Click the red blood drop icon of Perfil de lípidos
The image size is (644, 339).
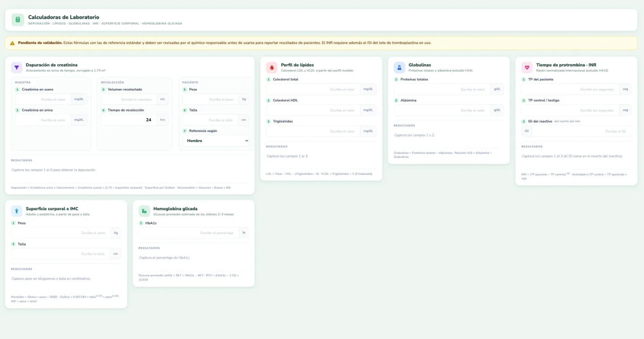click(x=272, y=67)
